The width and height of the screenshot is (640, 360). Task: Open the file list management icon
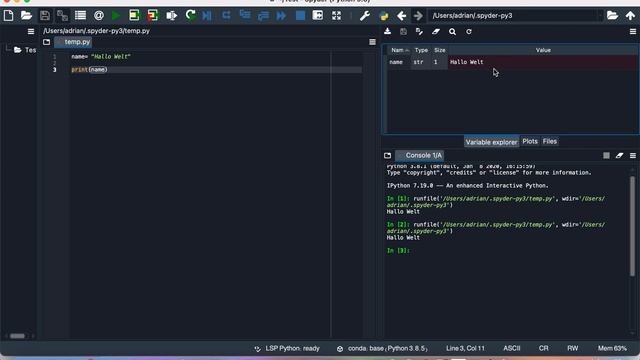[x=80, y=16]
